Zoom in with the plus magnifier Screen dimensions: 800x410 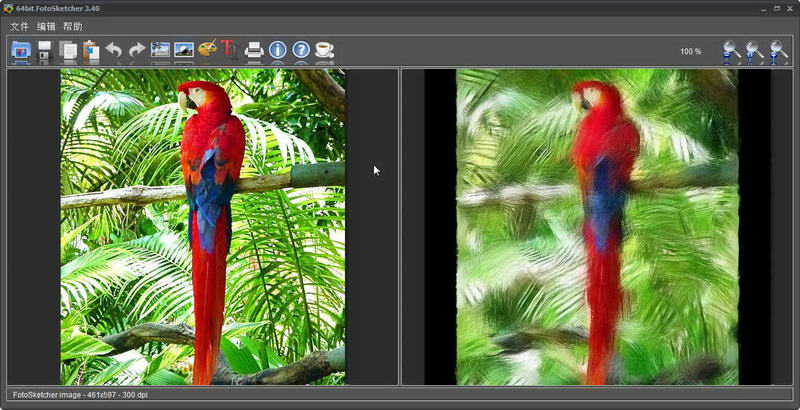coord(778,50)
